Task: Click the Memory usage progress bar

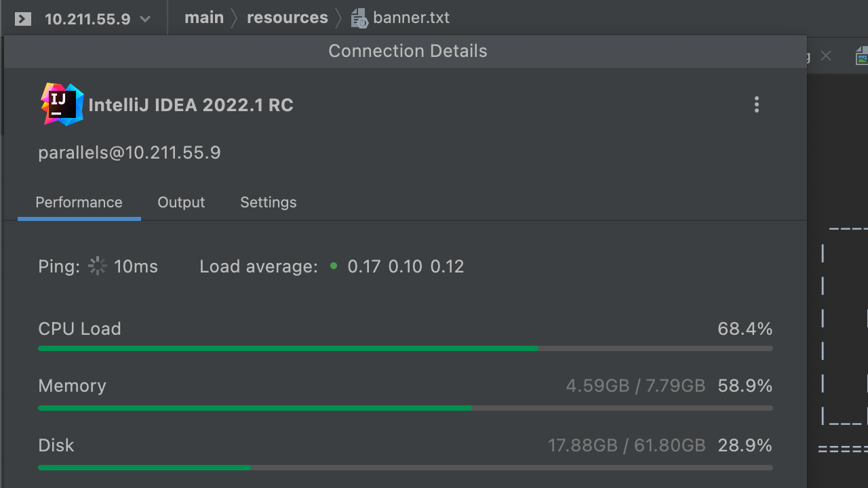Action: (405, 408)
